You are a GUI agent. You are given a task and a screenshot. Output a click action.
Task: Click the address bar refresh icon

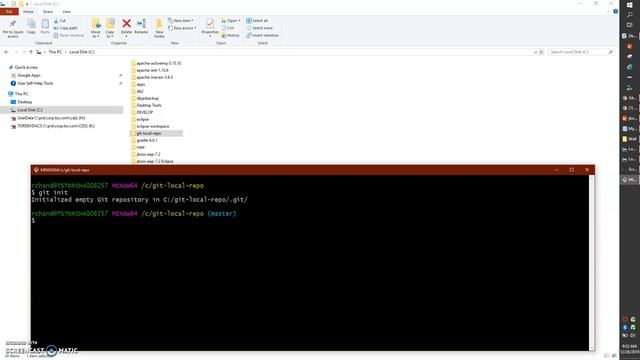tap(541, 52)
